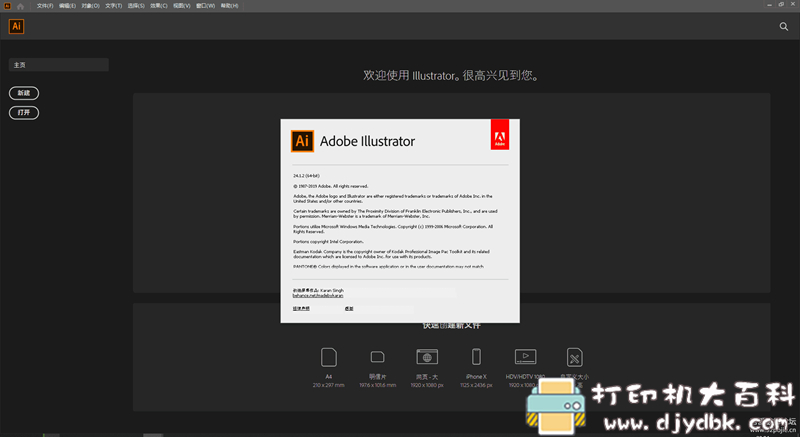
Task: Click the welcome heading 欢迎使用 Illustrator
Action: point(451,75)
